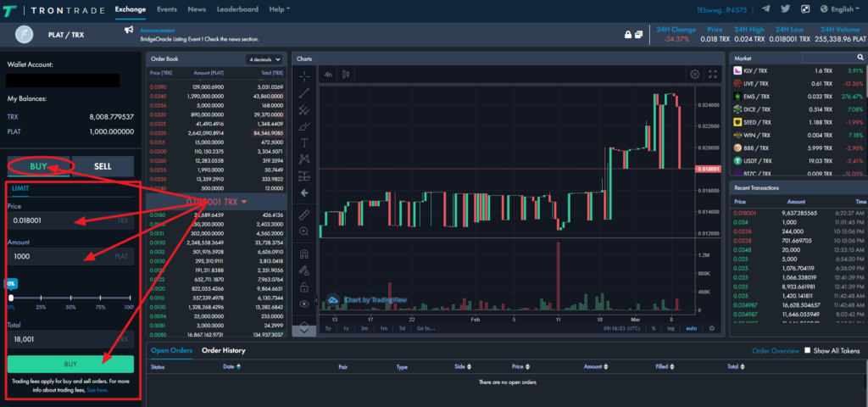The width and height of the screenshot is (868, 407).
Task: Open the Order Overview link
Action: [775, 351]
